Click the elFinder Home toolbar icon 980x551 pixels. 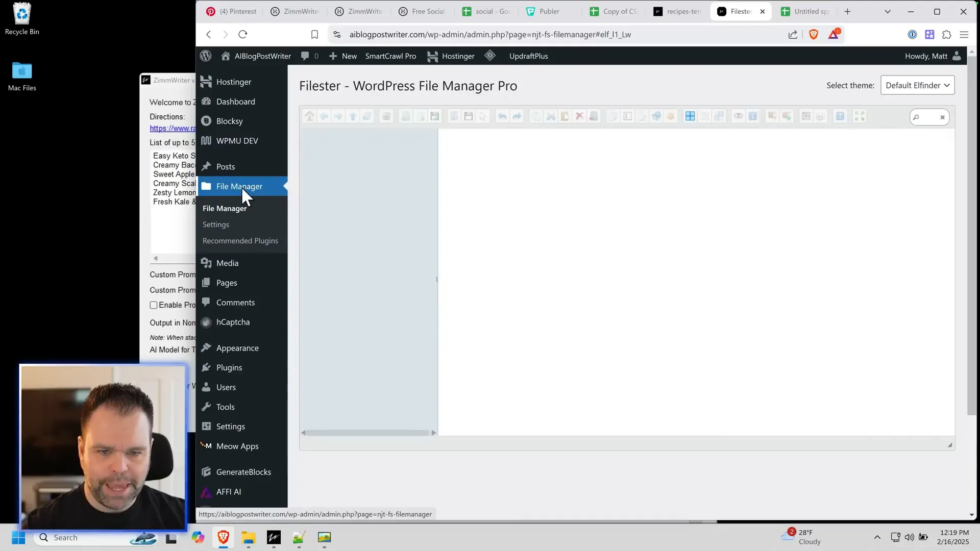click(309, 116)
